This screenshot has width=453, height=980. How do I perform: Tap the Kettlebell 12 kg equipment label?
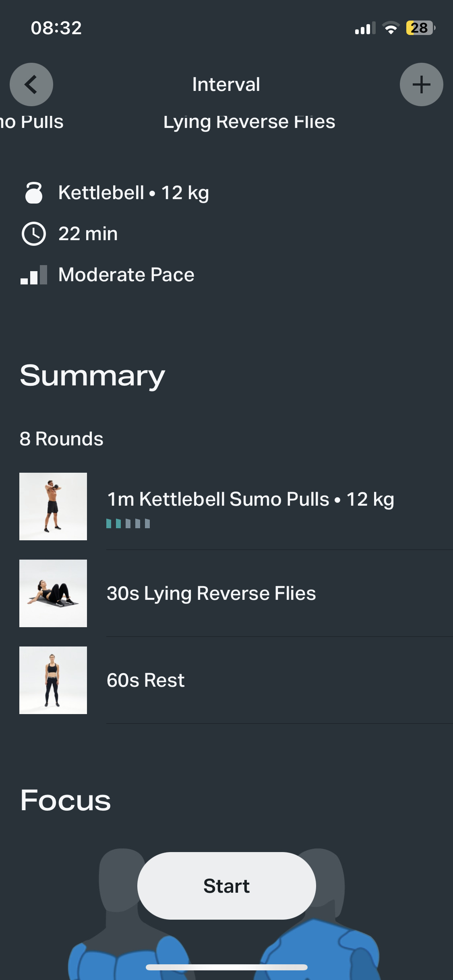coord(134,193)
